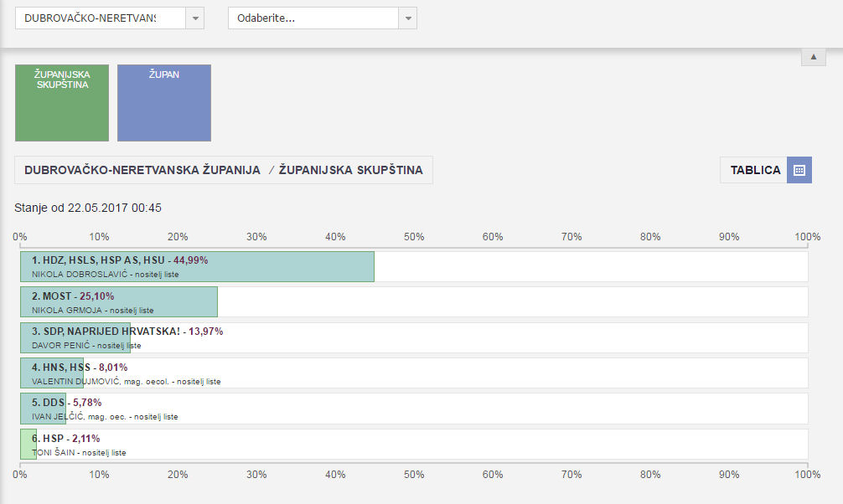Click Dubrovačko-Neretvanska Županija breadcrumb
The image size is (843, 504).
pos(142,170)
